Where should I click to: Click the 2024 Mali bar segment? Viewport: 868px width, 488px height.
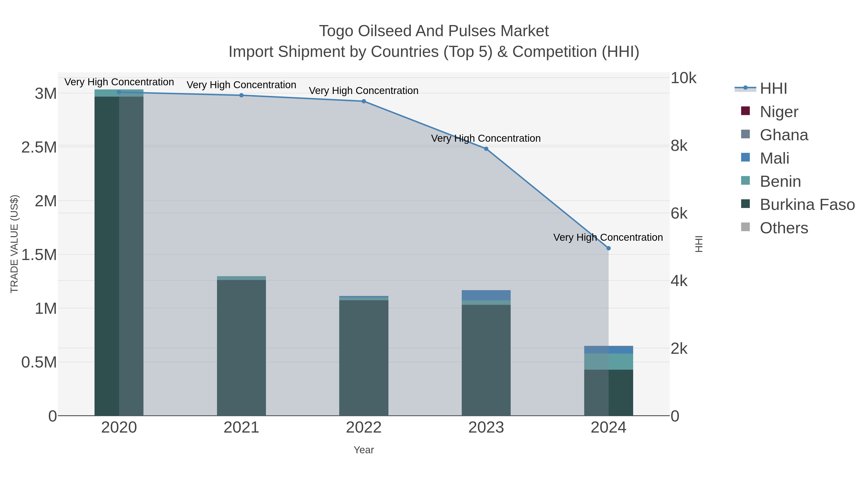pos(609,350)
